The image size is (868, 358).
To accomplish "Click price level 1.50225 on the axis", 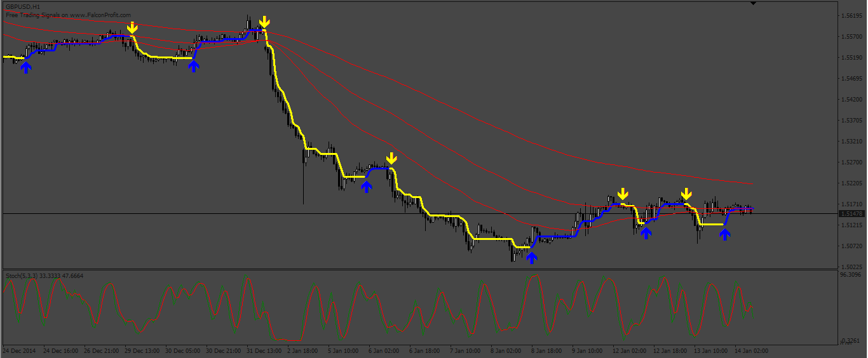I will (850, 267).
